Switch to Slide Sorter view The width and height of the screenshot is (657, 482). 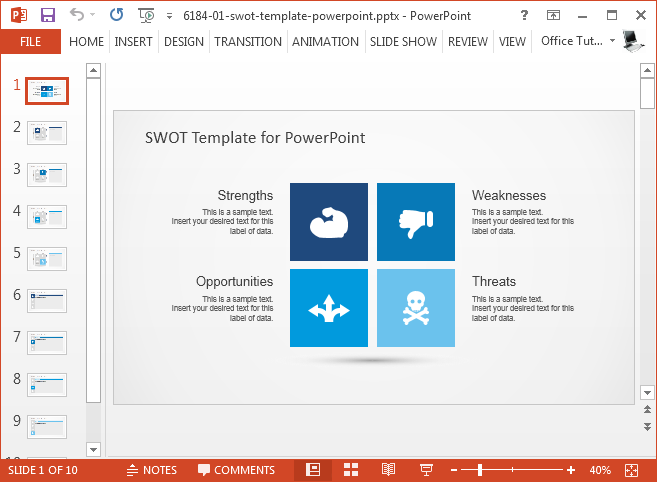point(351,470)
